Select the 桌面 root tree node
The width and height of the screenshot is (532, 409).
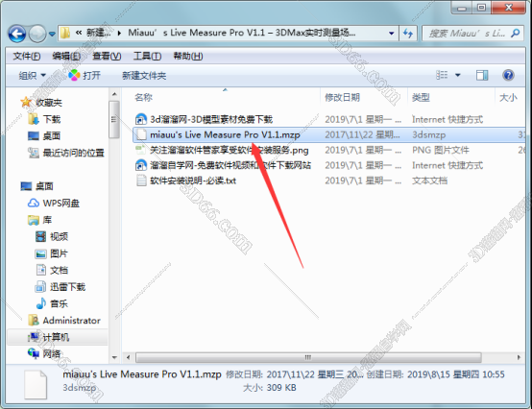tap(44, 186)
